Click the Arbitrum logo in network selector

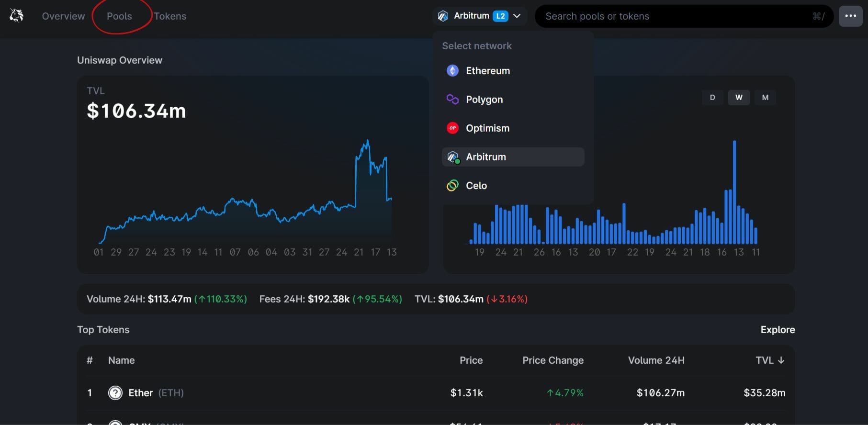[x=443, y=16]
